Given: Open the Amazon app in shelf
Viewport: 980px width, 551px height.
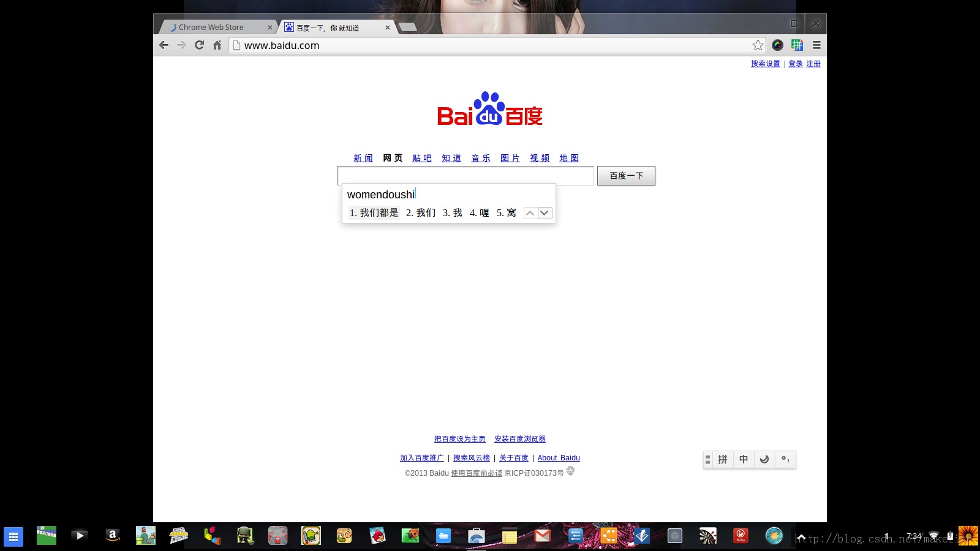Looking at the screenshot, I should [112, 536].
